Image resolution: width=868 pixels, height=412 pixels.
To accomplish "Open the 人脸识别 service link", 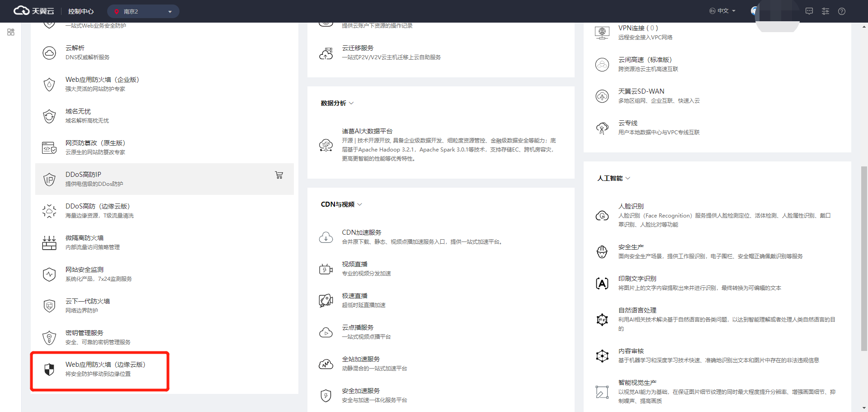I will [x=631, y=206].
